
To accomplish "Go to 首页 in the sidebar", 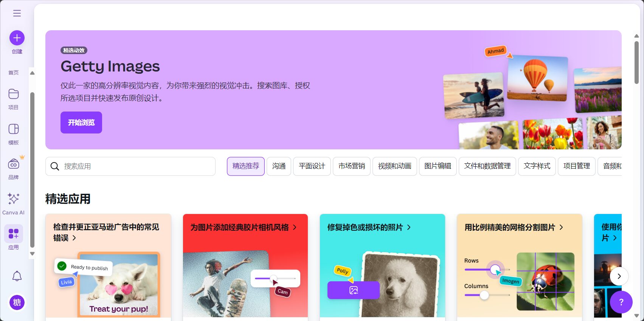I will tap(14, 72).
